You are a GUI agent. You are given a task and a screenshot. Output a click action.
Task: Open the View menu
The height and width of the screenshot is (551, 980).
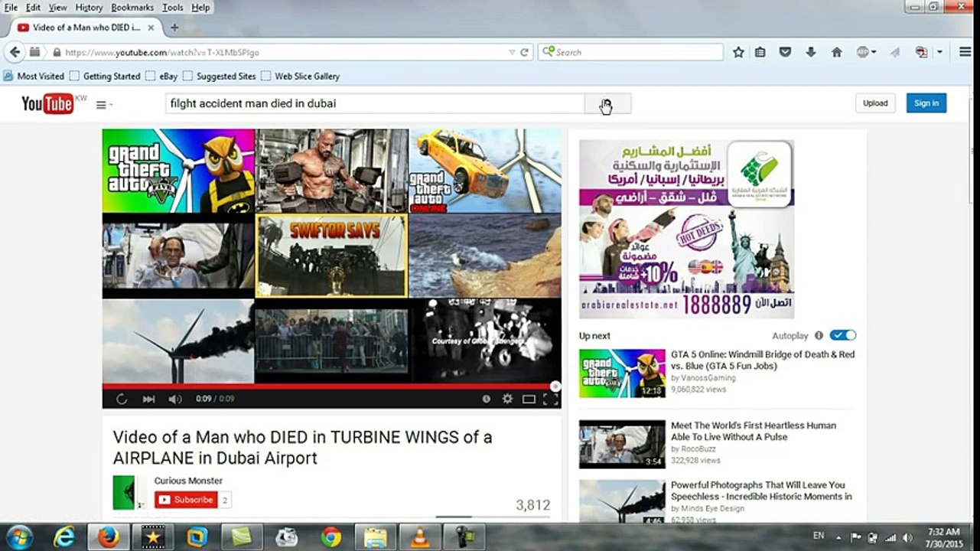click(58, 8)
